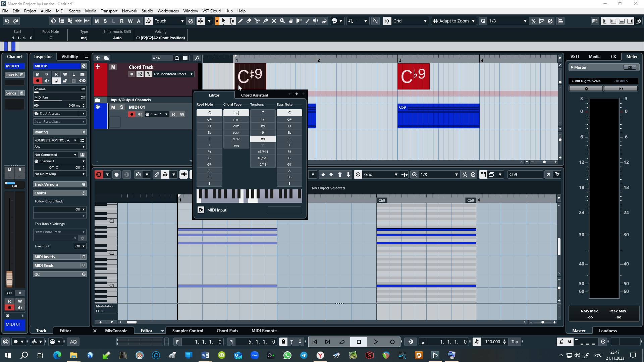Click Add Track plus button
644x362 pixels.
coord(98,58)
